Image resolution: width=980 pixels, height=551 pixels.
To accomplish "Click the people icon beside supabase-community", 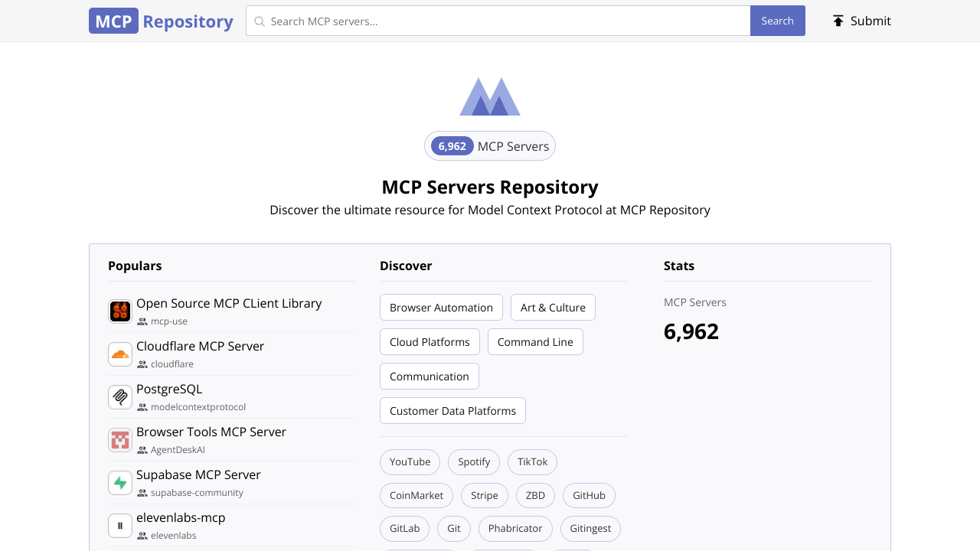I will click(x=142, y=493).
